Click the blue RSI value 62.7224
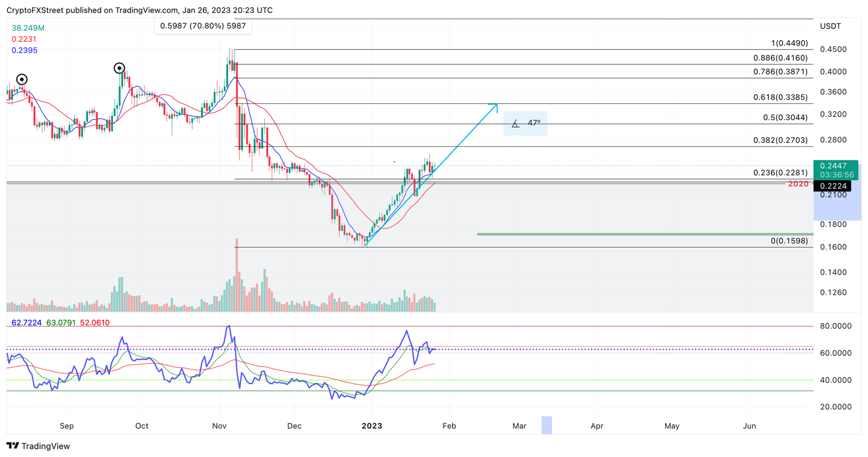This screenshot has height=457, width=868. 27,323
